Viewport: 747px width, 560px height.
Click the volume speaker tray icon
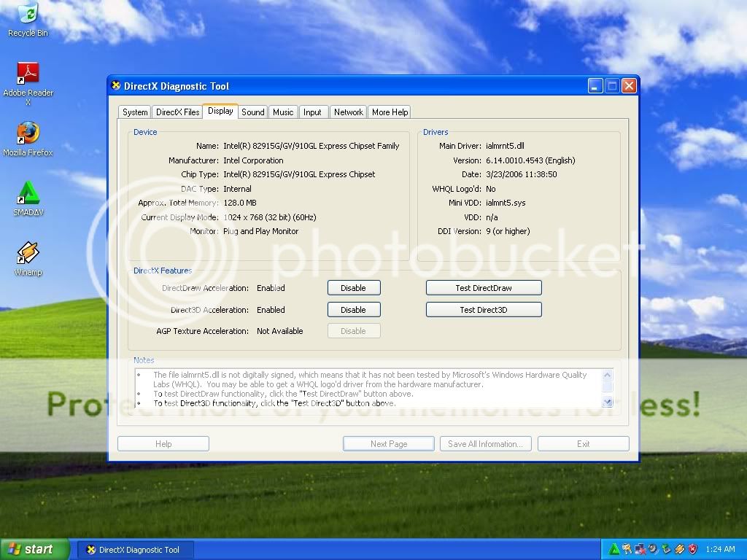point(654,549)
